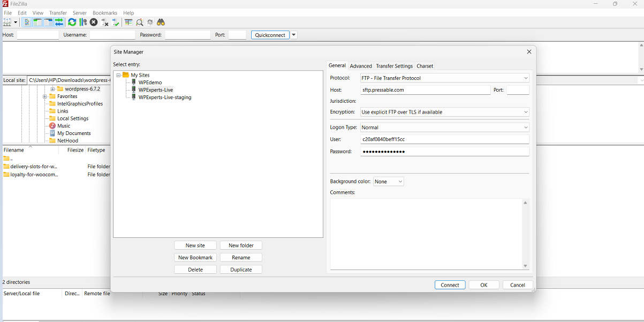The width and height of the screenshot is (644, 322).
Task: Select the WPExperts-Live-staging site entry
Action: (164, 97)
